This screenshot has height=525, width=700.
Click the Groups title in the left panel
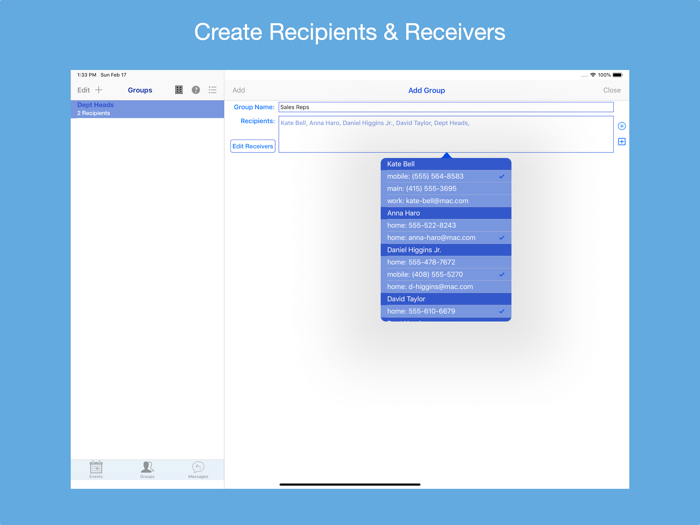tap(140, 90)
